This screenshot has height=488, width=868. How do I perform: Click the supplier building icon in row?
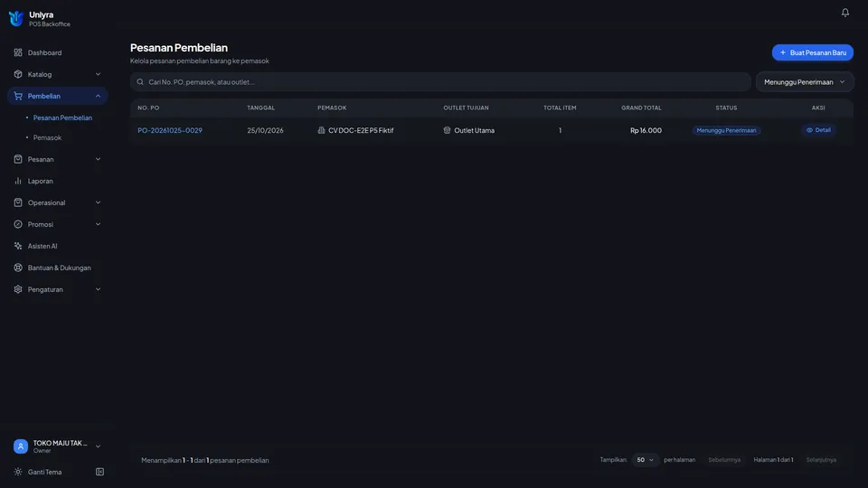[x=321, y=130]
